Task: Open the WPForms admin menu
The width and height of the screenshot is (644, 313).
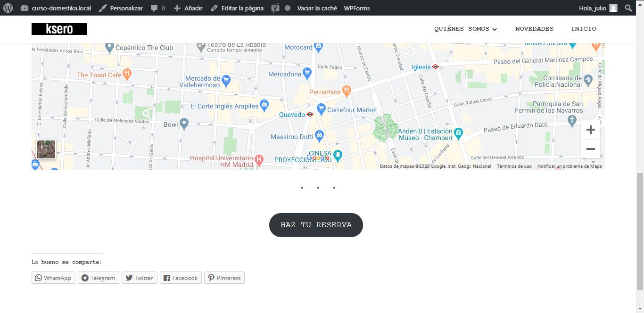Action: 357,8
